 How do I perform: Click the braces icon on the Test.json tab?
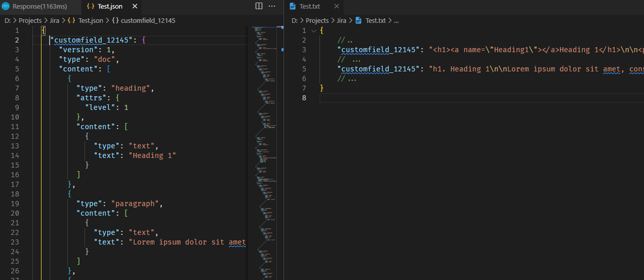tap(91, 6)
